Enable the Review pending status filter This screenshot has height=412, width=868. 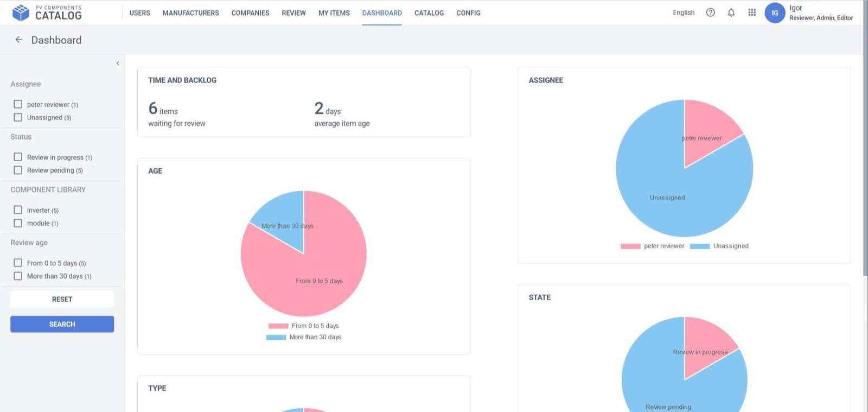(18, 170)
